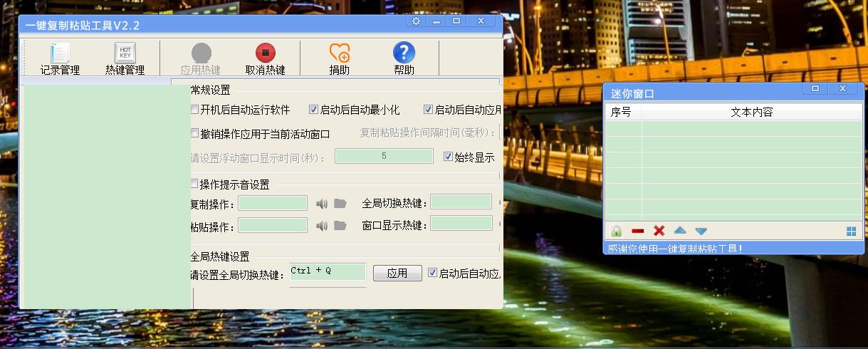The image size is (868, 349).
Task: Click the 窗口显示热键 input field
Action: 461,223
